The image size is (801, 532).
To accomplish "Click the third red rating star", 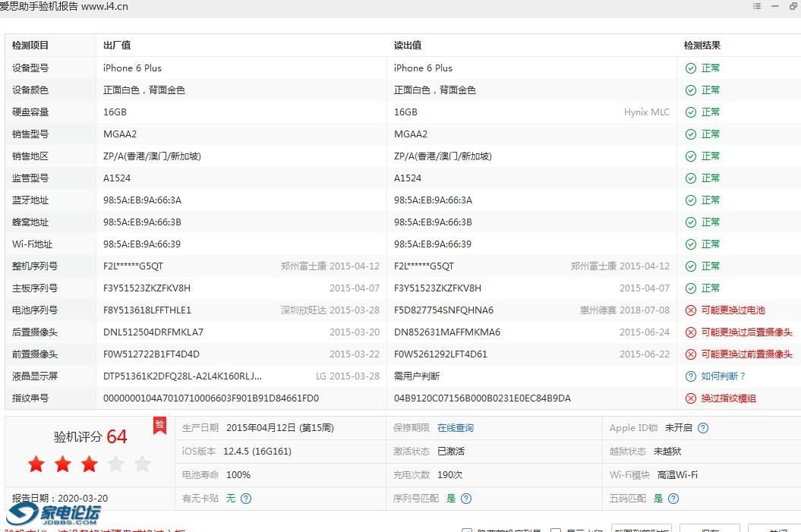I will (90, 464).
